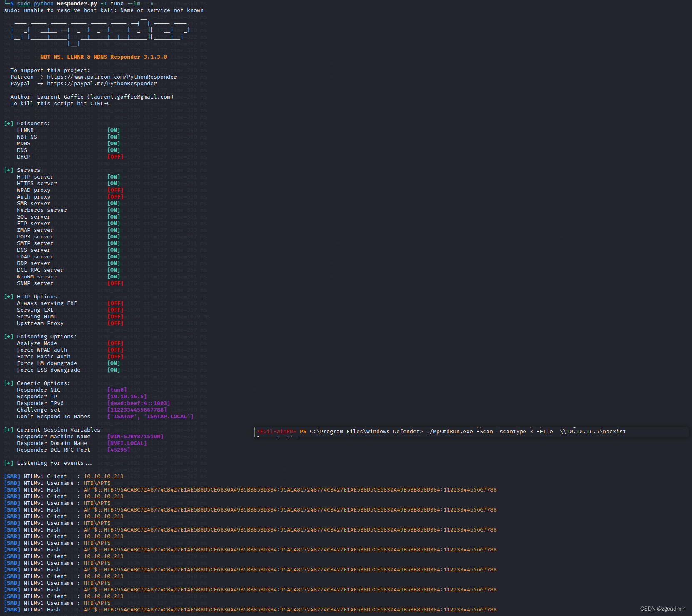Click the [ON] status beside RDP server
This screenshot has height=616, width=692.
(x=114, y=263)
